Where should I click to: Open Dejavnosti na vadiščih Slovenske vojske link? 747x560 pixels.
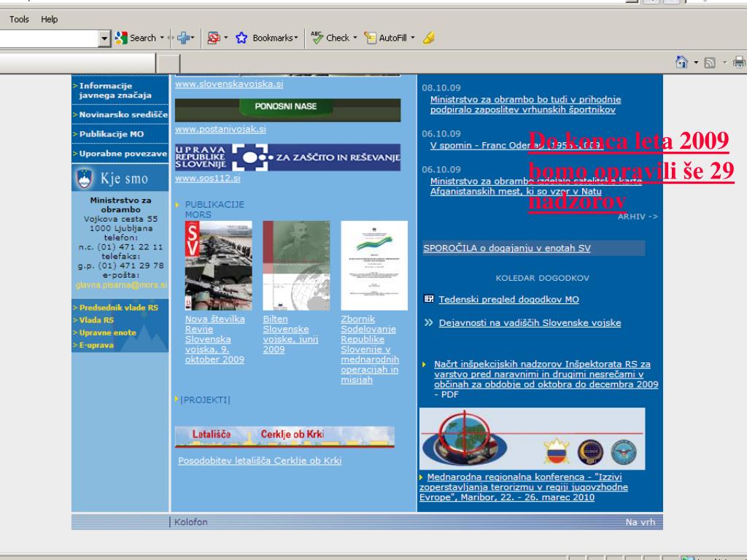(530, 323)
